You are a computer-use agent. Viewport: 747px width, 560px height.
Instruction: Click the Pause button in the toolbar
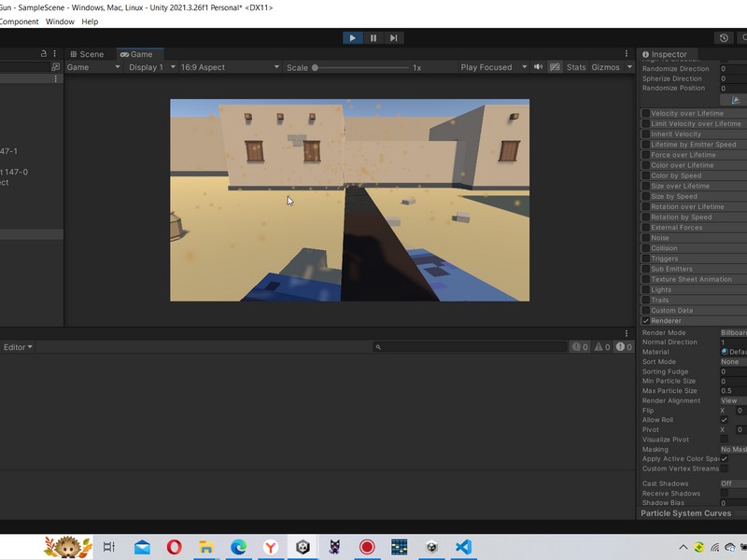point(372,37)
